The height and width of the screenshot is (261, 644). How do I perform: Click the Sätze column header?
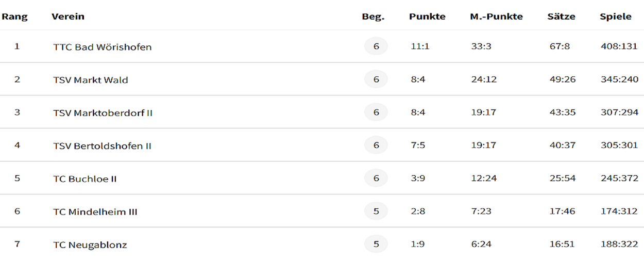coord(561,17)
